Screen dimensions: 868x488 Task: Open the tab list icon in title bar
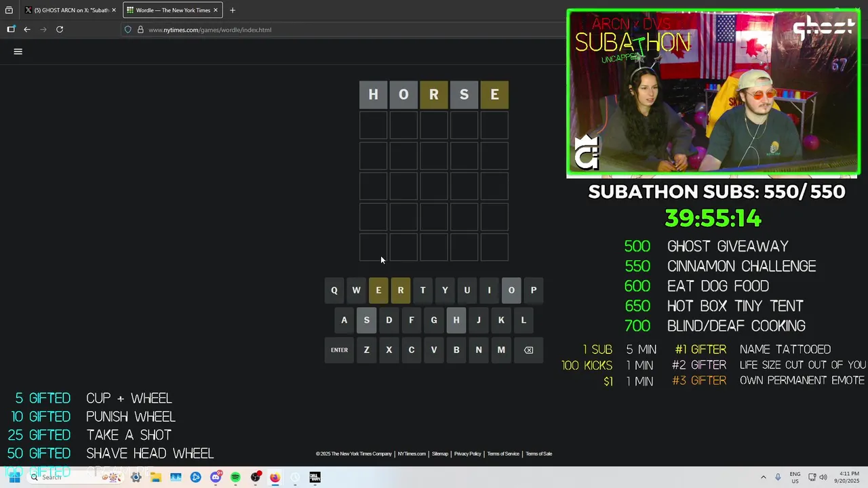coord(9,10)
